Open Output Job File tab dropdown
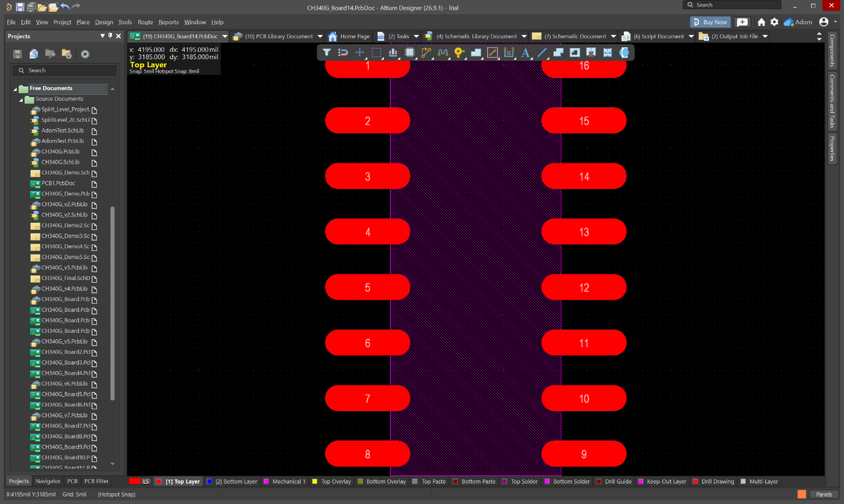The width and height of the screenshot is (844, 504). point(765,37)
